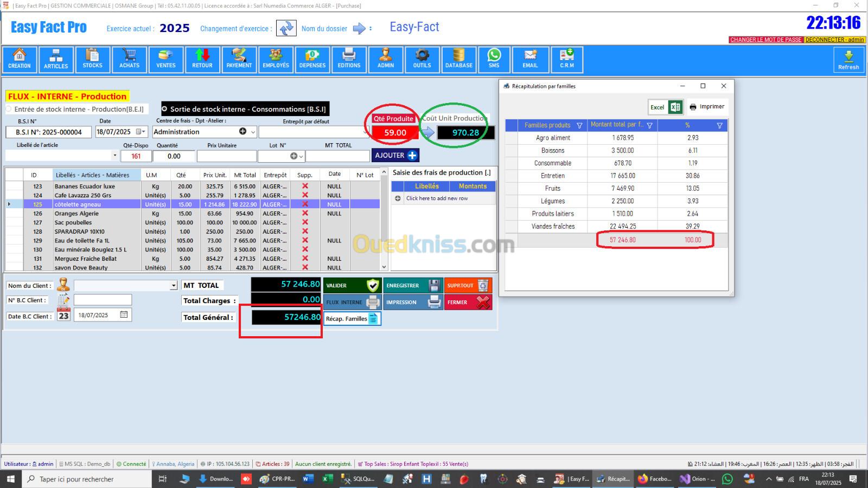Delete the Sac poubelles row with red X
The image size is (868, 488).
click(x=305, y=222)
